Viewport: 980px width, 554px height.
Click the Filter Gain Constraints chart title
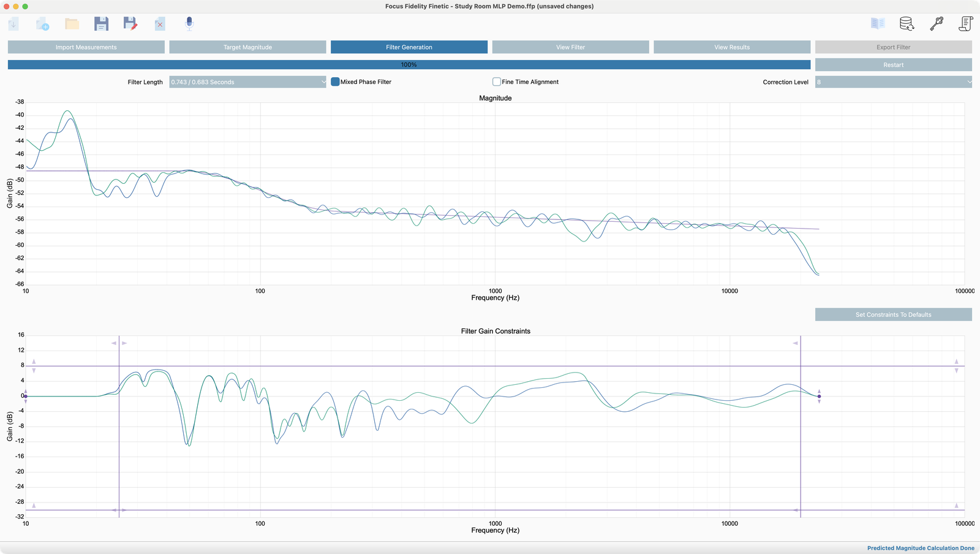click(x=496, y=331)
